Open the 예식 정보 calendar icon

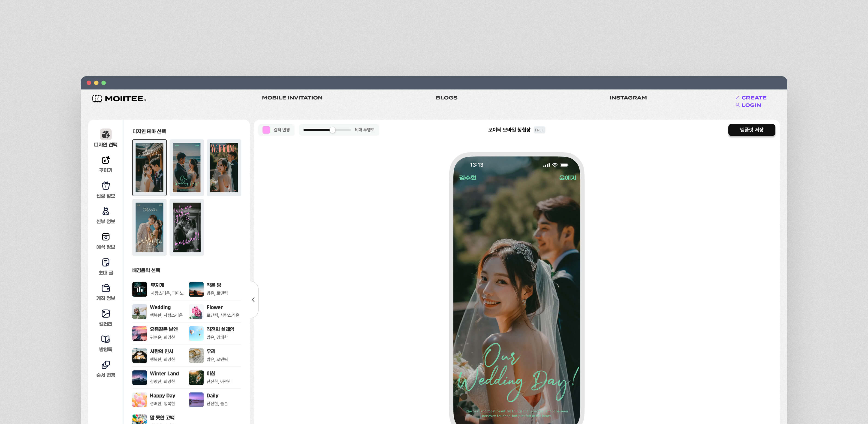105,237
